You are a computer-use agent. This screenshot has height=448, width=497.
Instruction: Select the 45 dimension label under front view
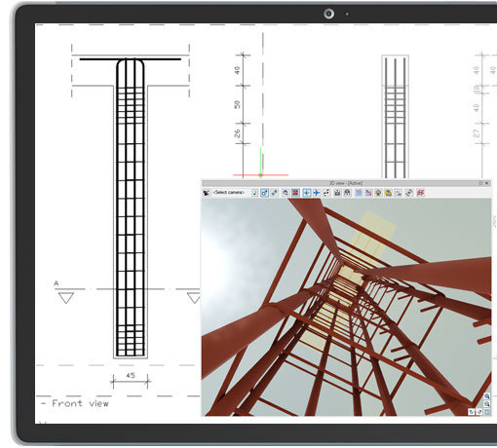click(131, 375)
